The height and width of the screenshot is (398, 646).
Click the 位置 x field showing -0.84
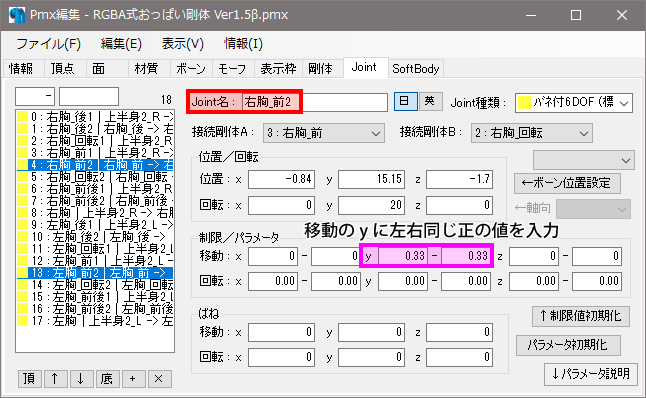click(281, 179)
